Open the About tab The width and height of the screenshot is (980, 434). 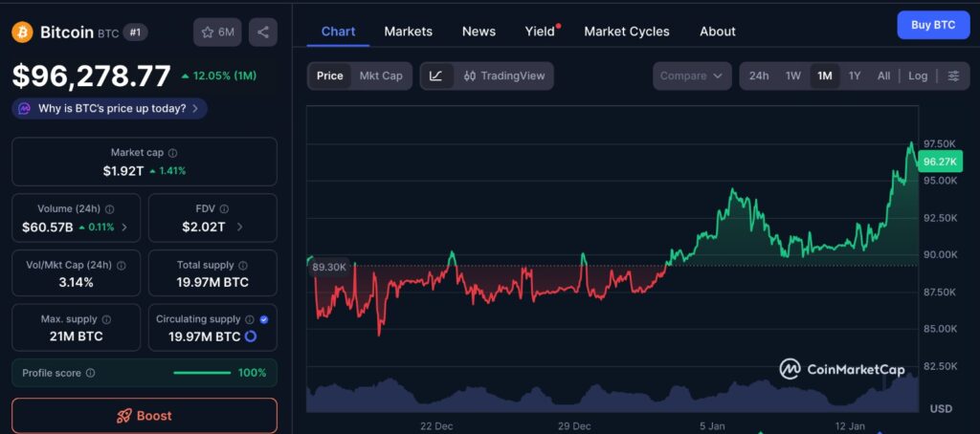point(718,32)
